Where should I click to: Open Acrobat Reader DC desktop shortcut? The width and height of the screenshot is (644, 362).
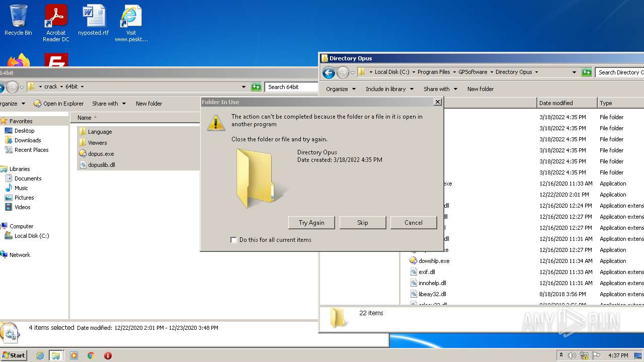[x=56, y=23]
